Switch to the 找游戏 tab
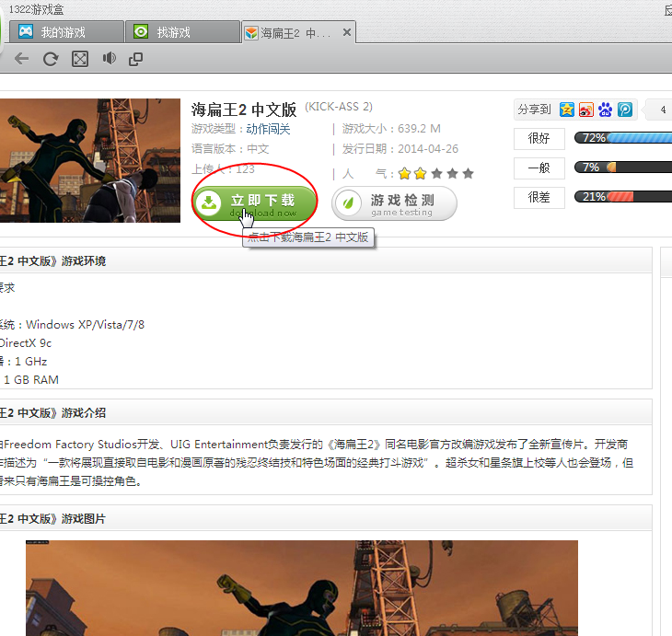 point(182,32)
